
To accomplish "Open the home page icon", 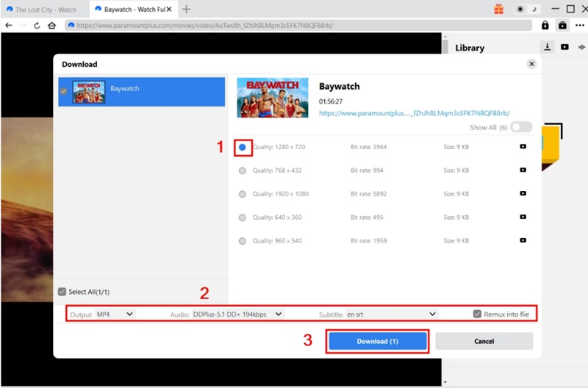I will tap(51, 26).
